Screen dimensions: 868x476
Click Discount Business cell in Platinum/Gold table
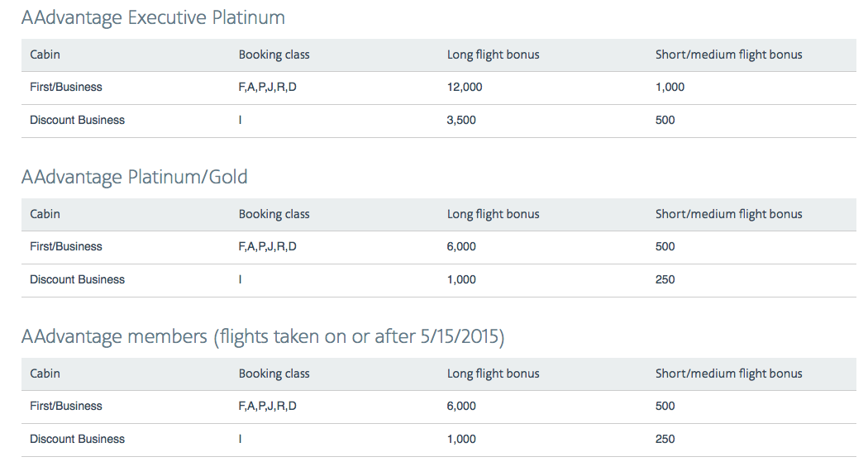pos(77,279)
